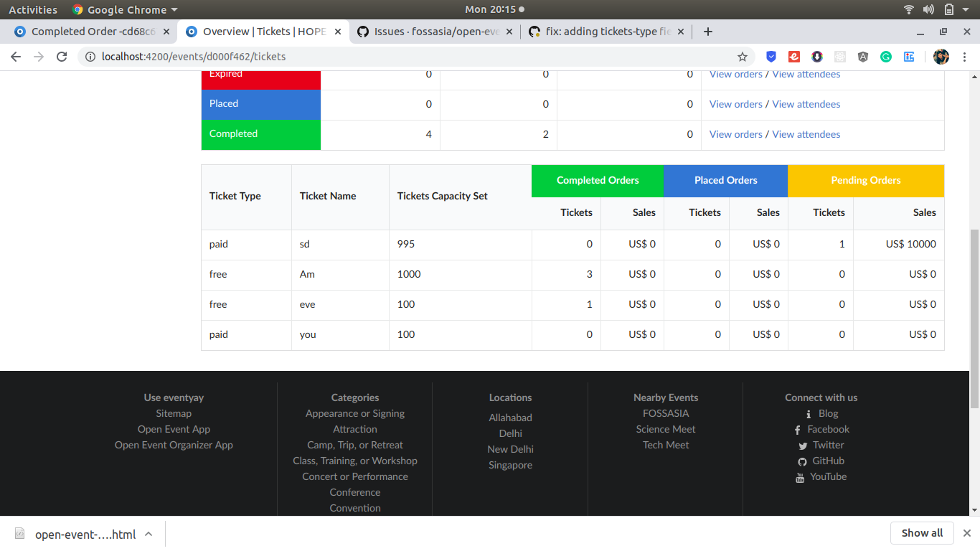This screenshot has height=551, width=980.
Task: Open the Augury Angular extension icon
Action: point(862,56)
